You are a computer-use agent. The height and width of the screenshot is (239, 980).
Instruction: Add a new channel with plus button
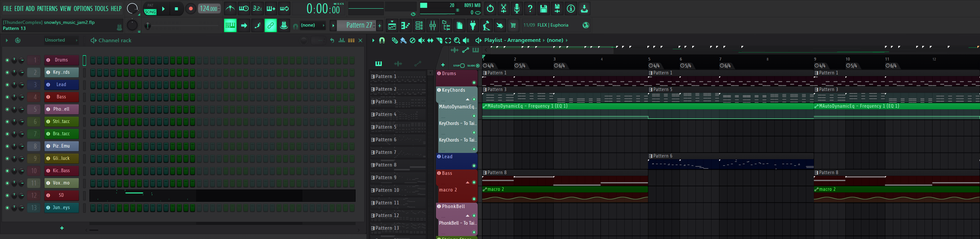tap(62, 228)
